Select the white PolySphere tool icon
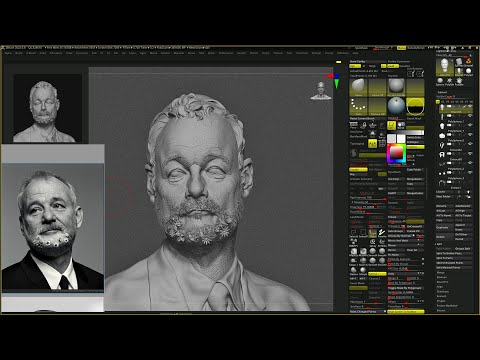Viewport: 480px width, 360px height. [468, 71]
